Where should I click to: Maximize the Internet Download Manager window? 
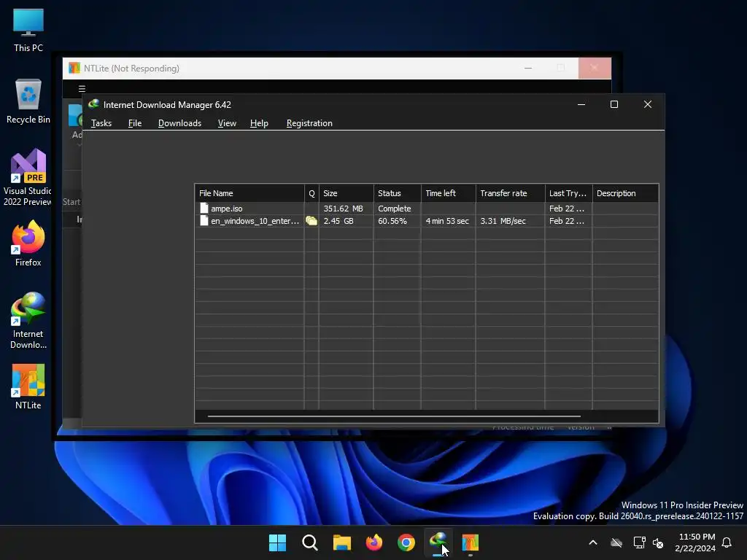pos(614,104)
